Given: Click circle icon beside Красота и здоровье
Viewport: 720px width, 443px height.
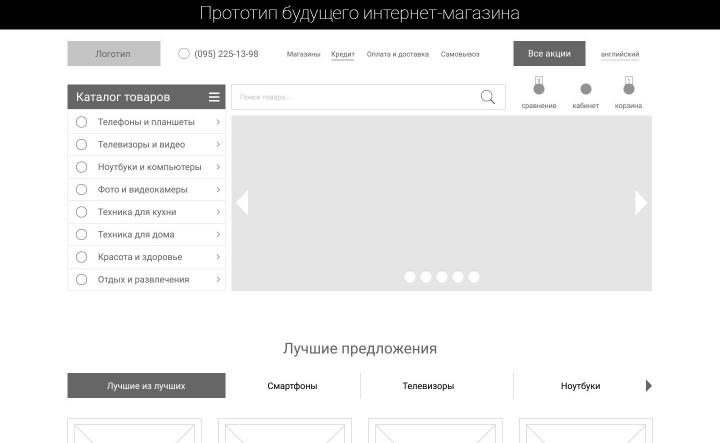Looking at the screenshot, I should [x=81, y=257].
